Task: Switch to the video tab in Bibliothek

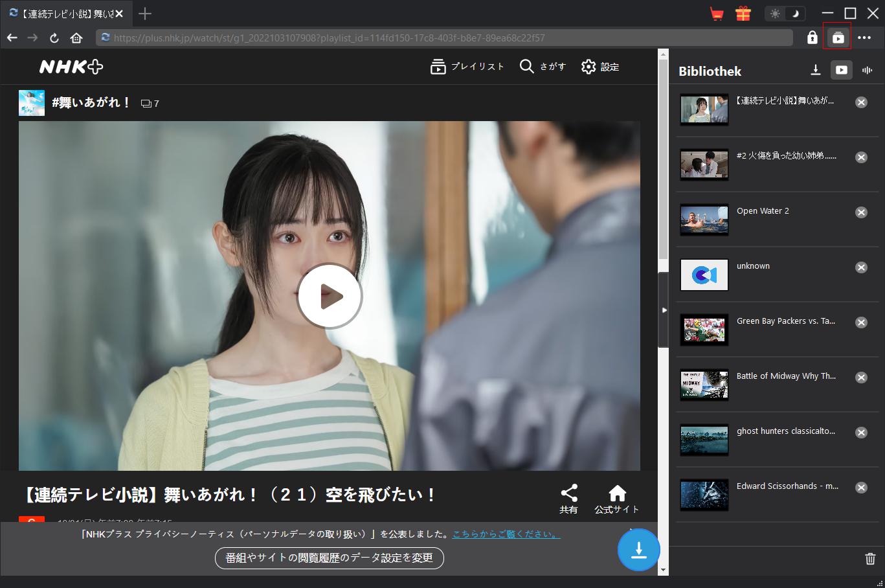Action: coord(842,70)
